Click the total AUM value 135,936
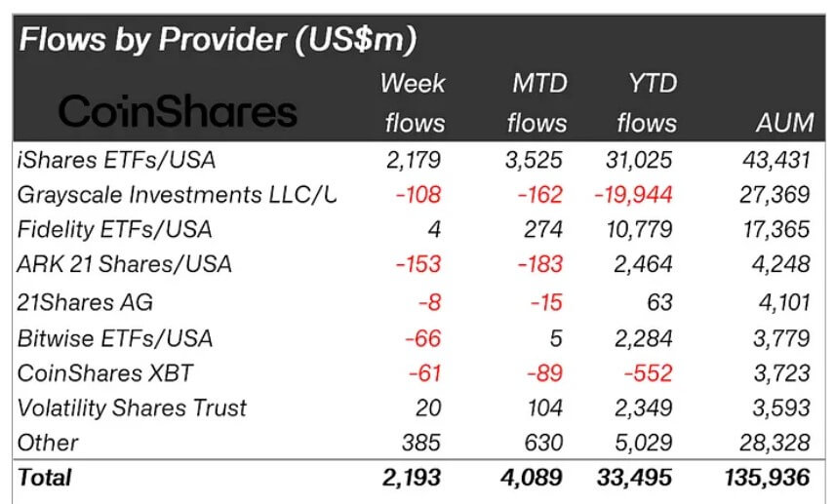The image size is (835, 504). [768, 478]
